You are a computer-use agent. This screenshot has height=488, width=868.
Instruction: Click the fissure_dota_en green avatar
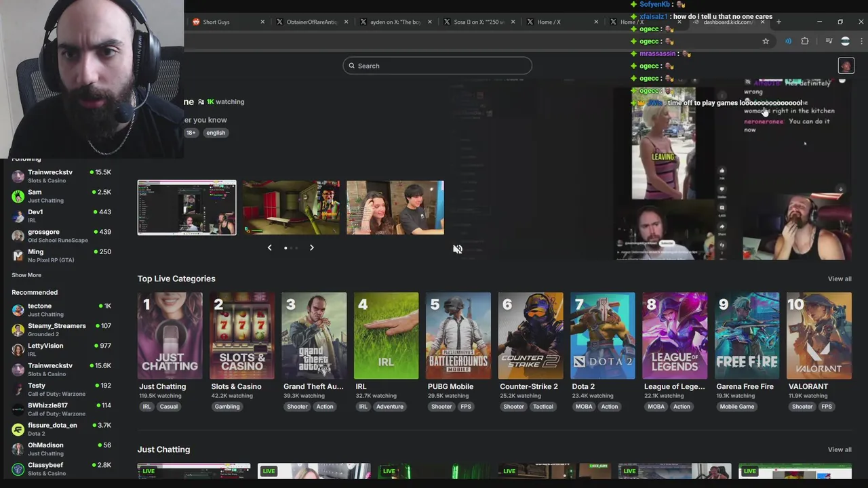coord(18,430)
